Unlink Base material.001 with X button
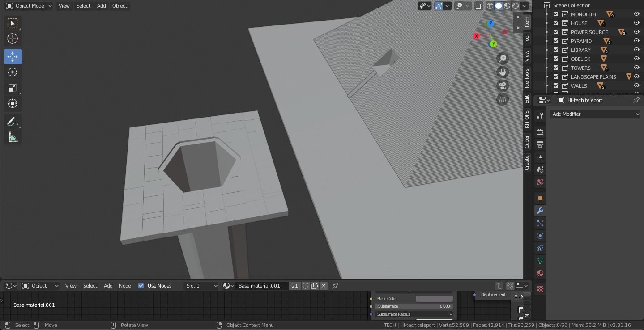The width and height of the screenshot is (644, 330). [324, 286]
